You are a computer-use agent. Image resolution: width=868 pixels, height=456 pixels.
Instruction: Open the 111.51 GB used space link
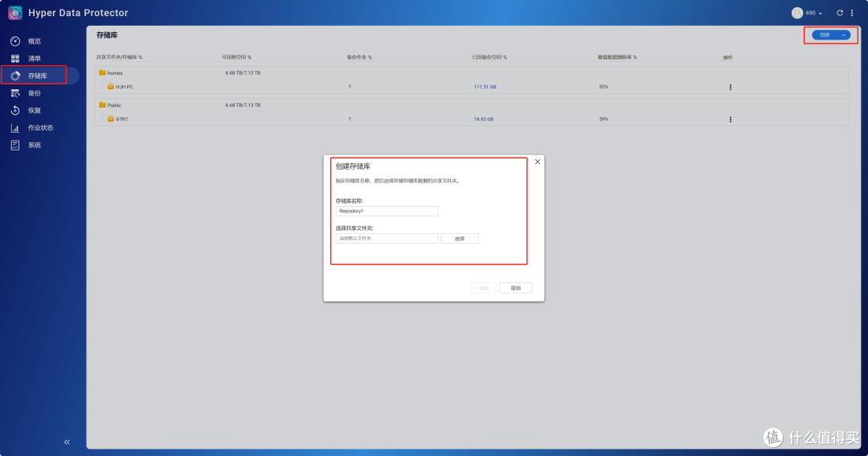[x=485, y=87]
